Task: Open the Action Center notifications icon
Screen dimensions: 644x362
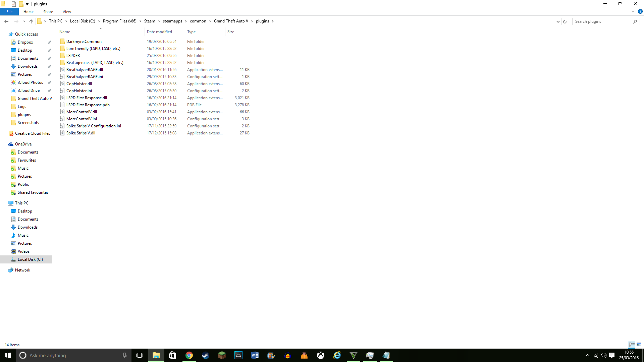Action: [612, 355]
